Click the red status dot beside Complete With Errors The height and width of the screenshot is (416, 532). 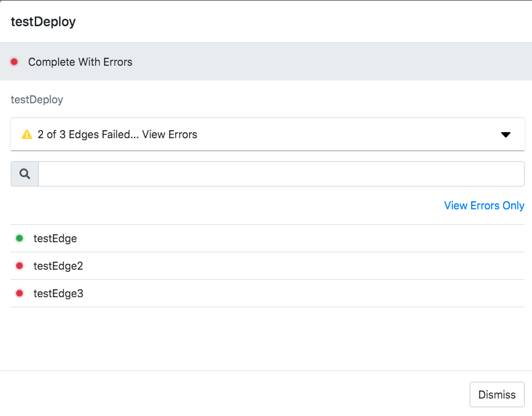pyautogui.click(x=14, y=62)
